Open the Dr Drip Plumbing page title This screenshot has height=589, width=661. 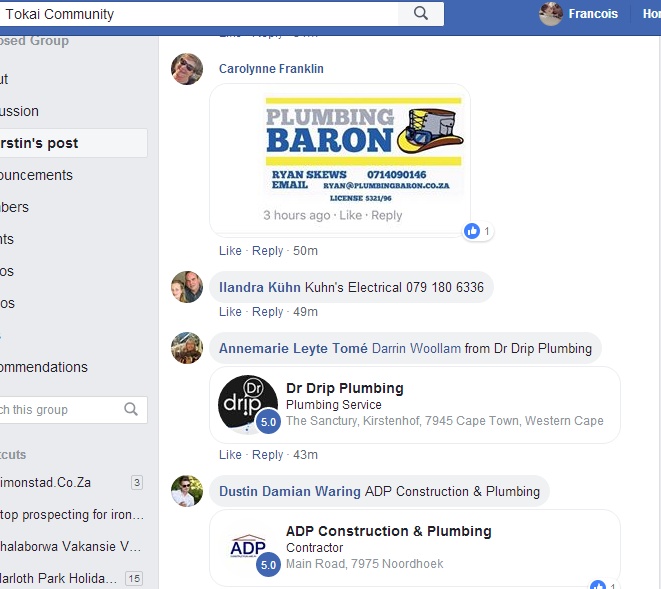tap(344, 388)
